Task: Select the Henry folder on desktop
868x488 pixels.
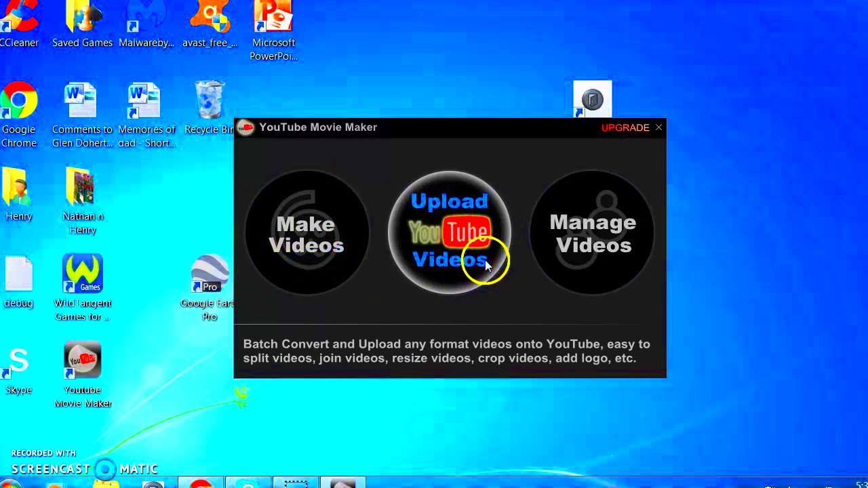Action: coord(19,195)
